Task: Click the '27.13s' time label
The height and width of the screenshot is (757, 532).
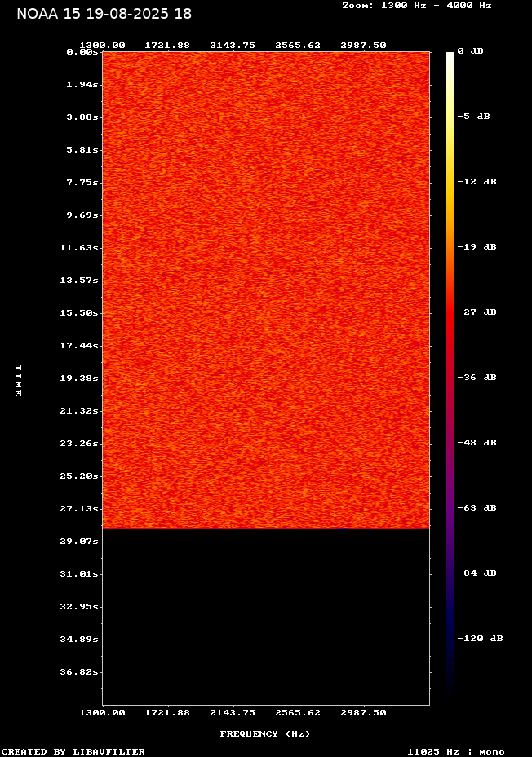Action: tap(79, 508)
